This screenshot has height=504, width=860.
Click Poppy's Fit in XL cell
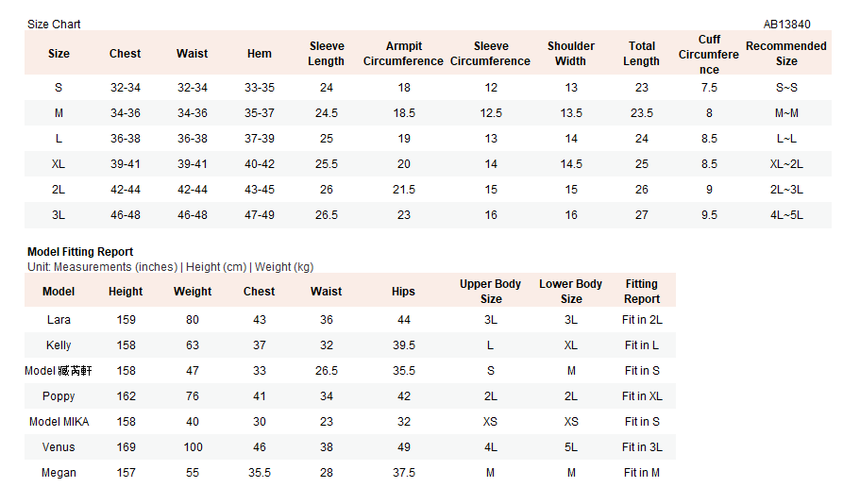[642, 396]
